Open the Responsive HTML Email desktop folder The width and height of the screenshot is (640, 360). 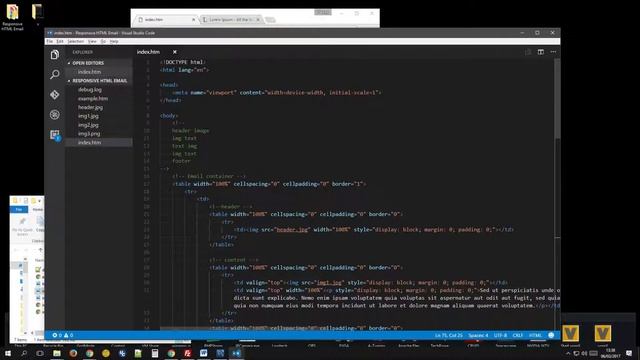tap(12, 17)
